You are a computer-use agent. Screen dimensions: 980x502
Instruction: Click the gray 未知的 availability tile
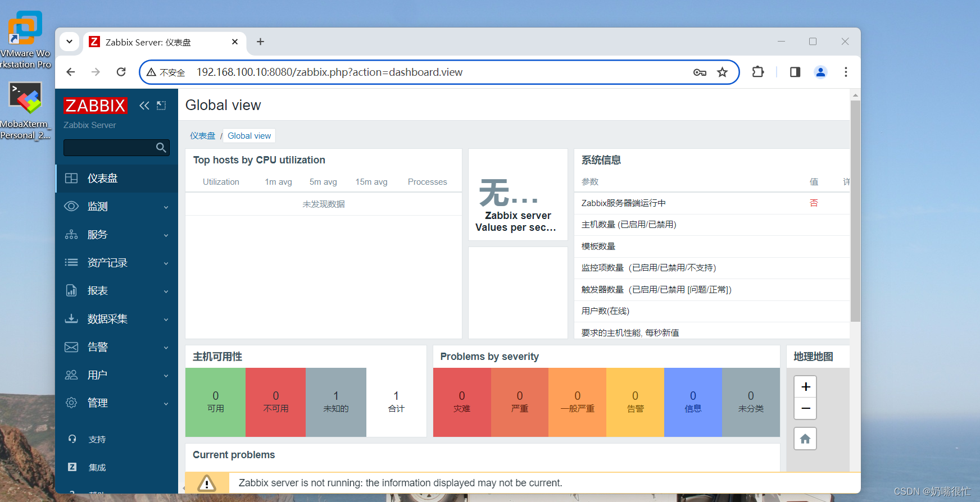coord(336,402)
